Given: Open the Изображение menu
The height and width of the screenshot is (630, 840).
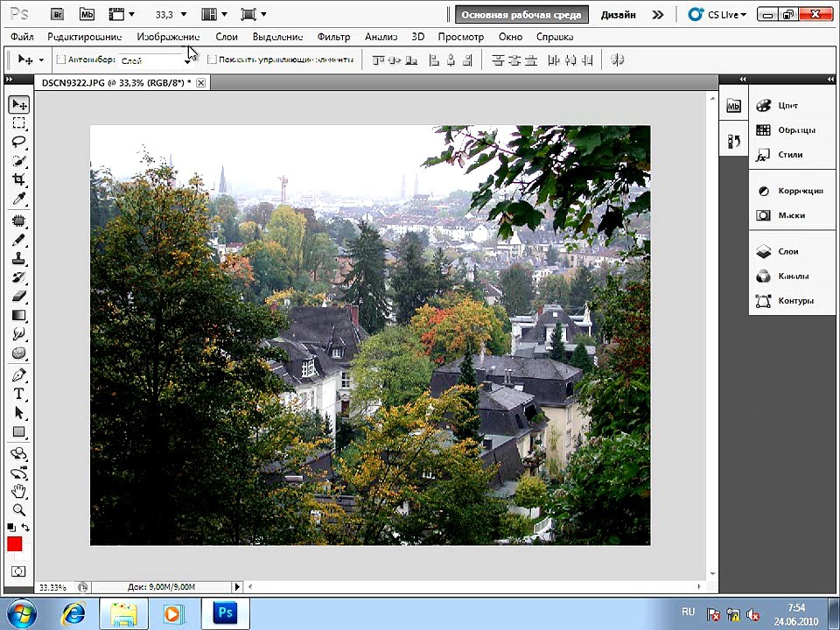Looking at the screenshot, I should tap(168, 37).
